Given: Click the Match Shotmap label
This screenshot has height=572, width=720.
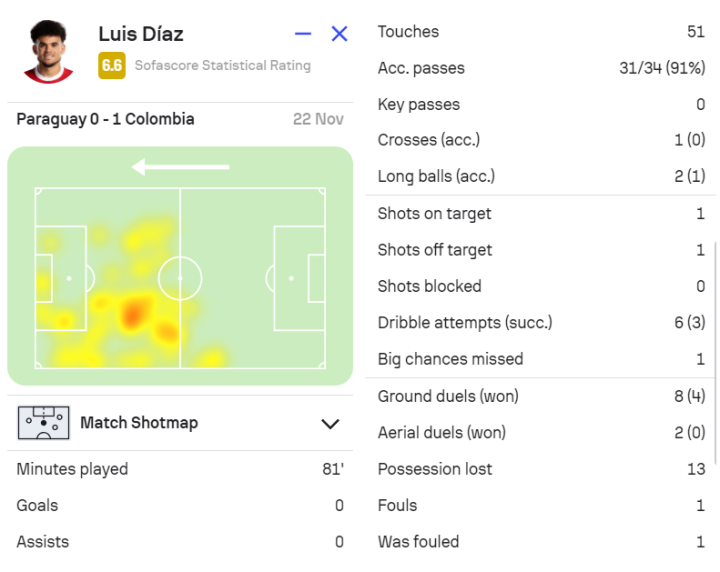Looking at the screenshot, I should [139, 423].
